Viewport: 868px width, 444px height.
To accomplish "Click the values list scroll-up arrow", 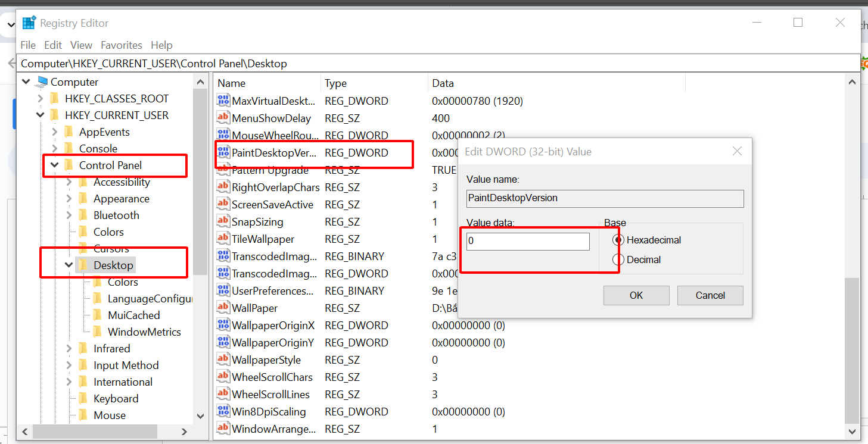I will (853, 83).
